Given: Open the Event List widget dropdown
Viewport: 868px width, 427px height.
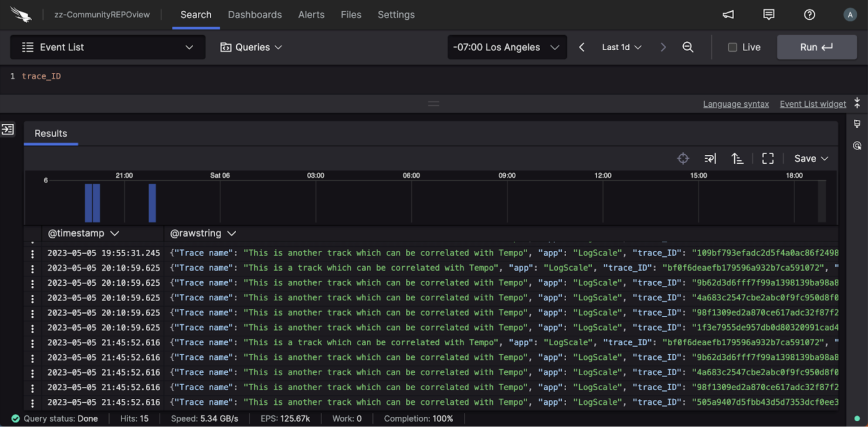Looking at the screenshot, I should point(107,47).
